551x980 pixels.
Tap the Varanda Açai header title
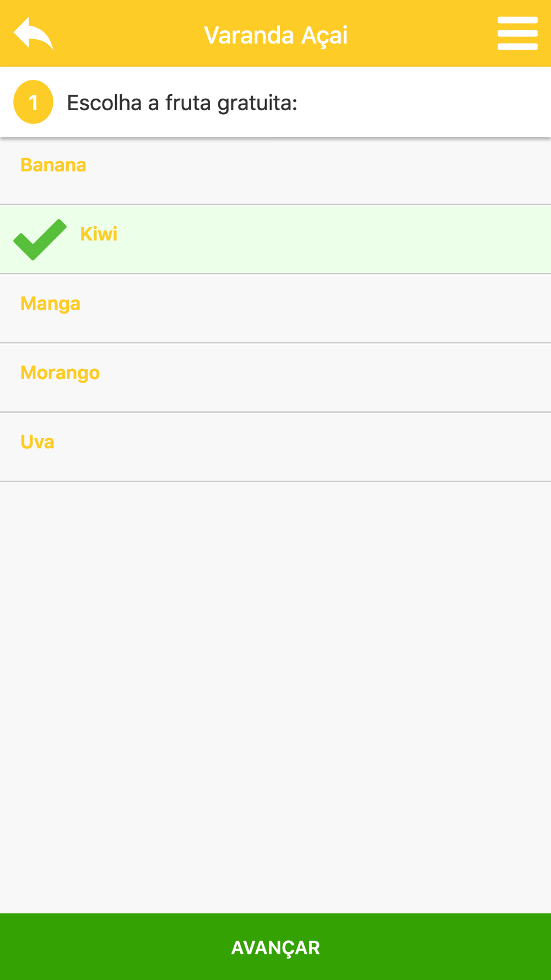pyautogui.click(x=275, y=35)
